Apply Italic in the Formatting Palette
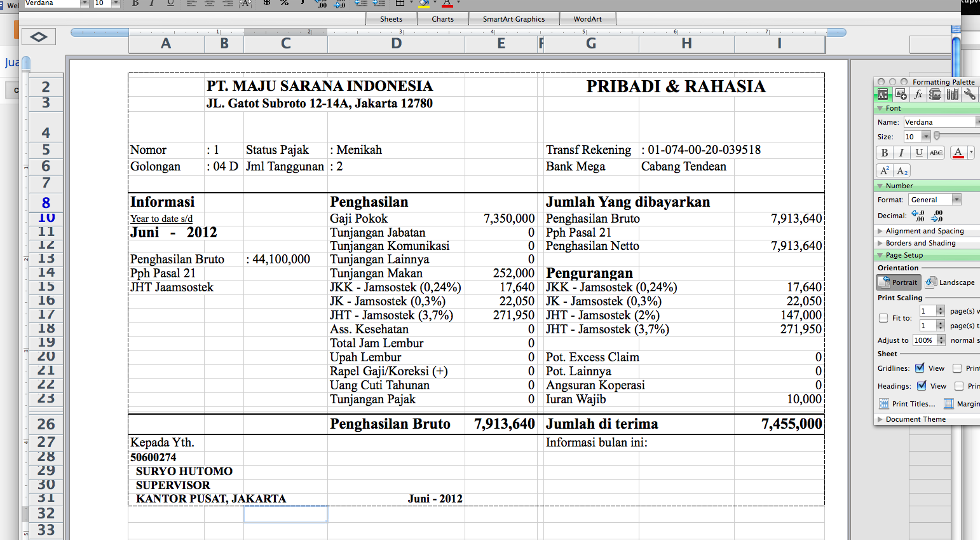980x540 pixels. click(x=901, y=153)
